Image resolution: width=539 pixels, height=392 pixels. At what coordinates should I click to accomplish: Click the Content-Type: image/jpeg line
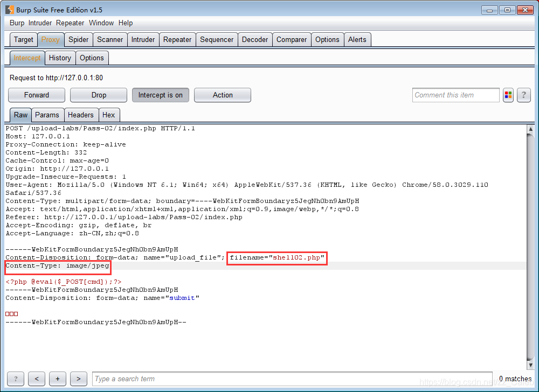pyautogui.click(x=58, y=265)
